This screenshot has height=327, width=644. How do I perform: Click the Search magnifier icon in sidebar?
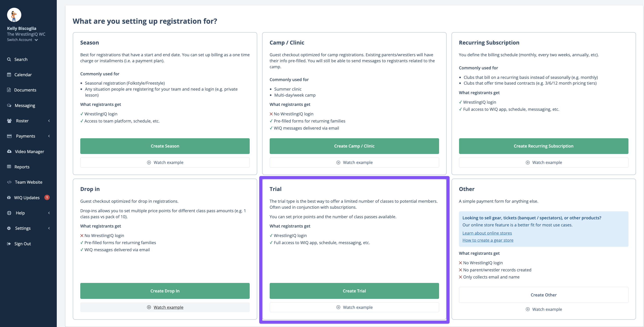(x=9, y=59)
